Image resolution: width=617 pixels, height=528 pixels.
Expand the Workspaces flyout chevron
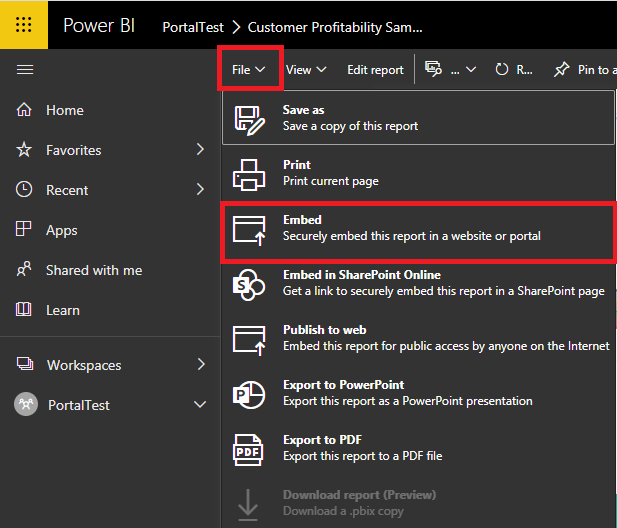point(201,364)
